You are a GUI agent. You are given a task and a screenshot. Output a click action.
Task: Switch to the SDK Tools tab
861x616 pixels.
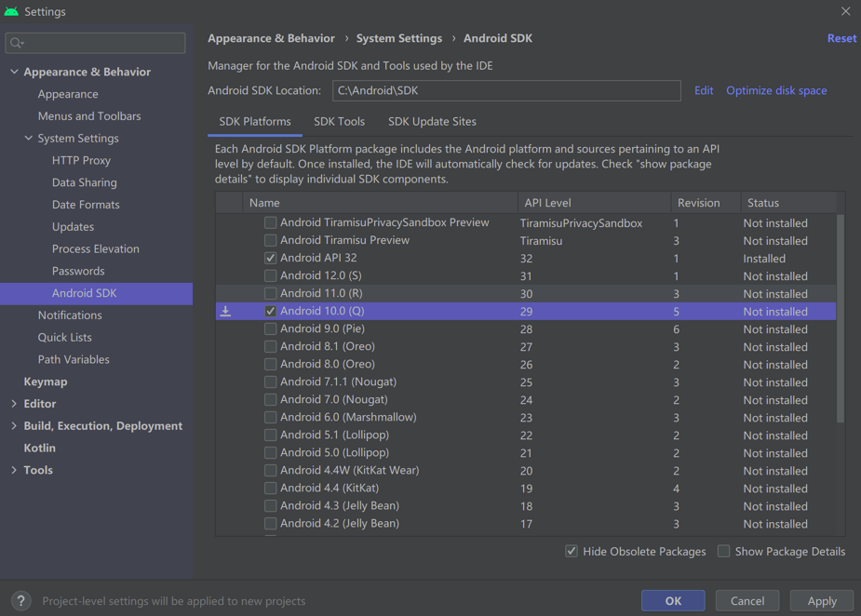(339, 122)
